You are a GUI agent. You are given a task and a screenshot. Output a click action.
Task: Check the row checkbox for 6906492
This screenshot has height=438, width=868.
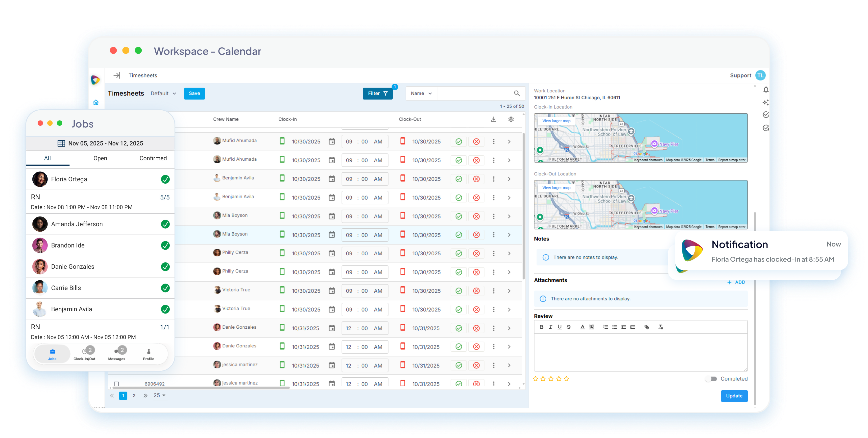pyautogui.click(x=117, y=383)
